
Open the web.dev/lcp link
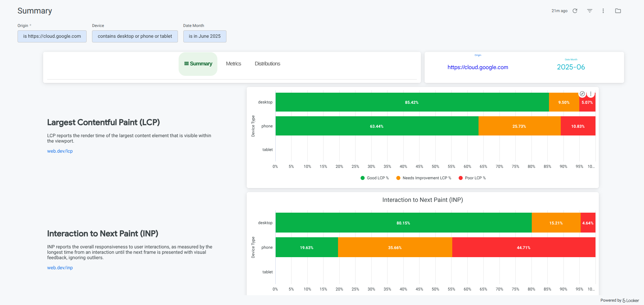[x=60, y=151]
